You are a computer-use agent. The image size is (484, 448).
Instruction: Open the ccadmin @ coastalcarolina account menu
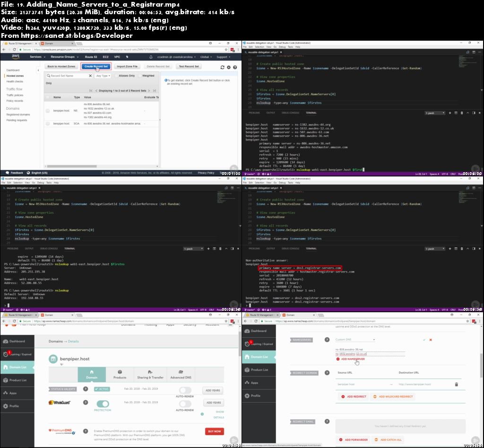(176, 57)
